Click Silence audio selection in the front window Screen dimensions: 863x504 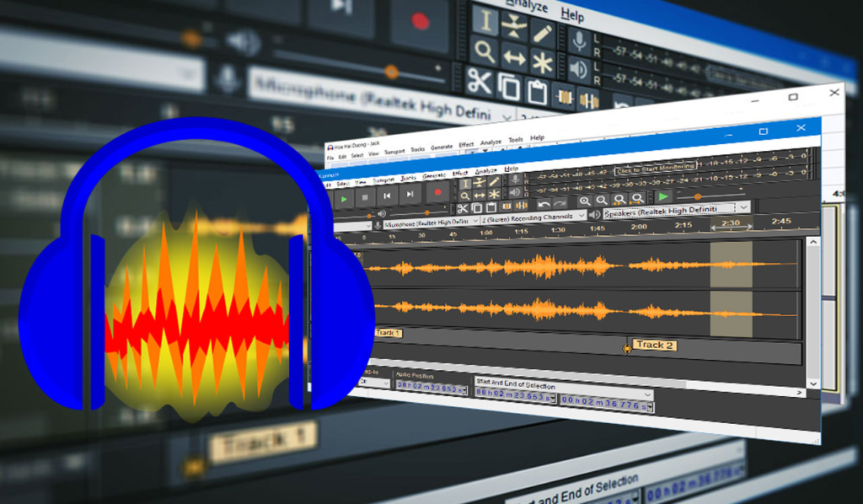[x=521, y=206]
